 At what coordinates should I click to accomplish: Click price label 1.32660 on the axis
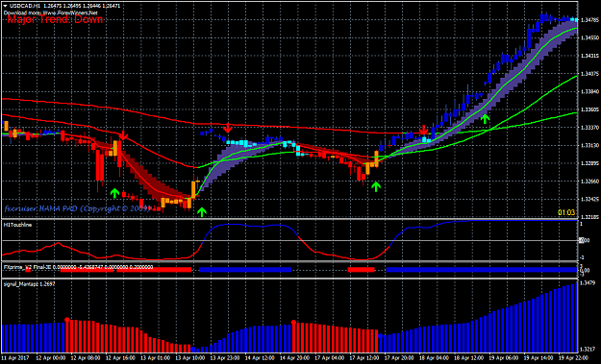[589, 182]
